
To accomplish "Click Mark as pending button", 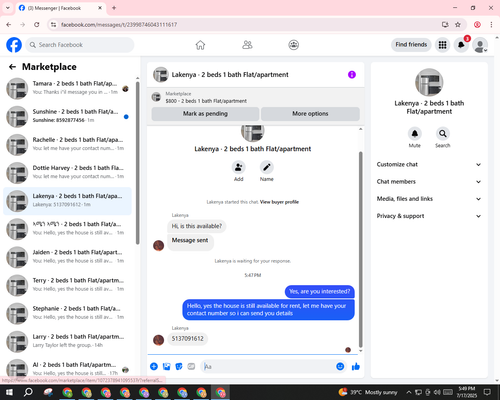I will point(205,114).
